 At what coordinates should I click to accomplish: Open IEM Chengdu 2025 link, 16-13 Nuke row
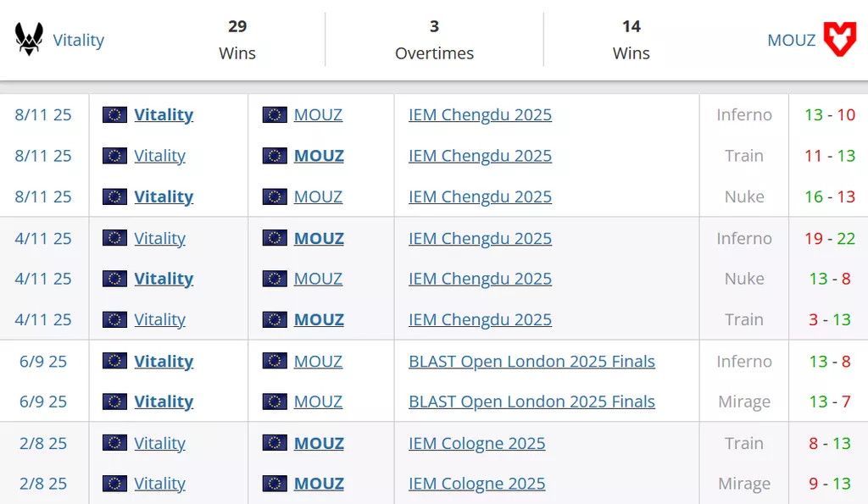tap(480, 197)
